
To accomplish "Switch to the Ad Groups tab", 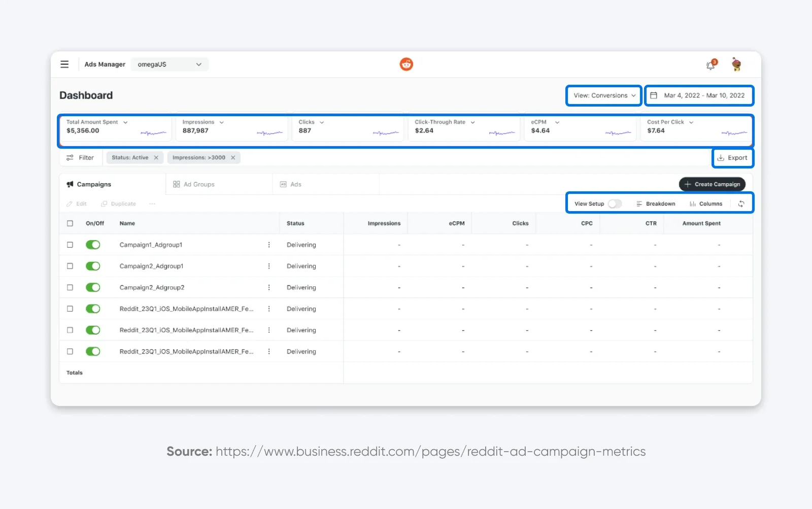I will point(199,184).
